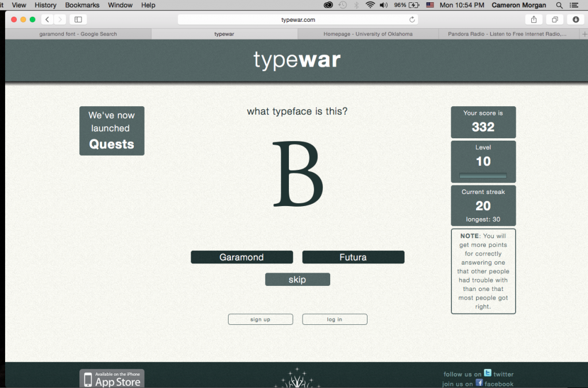Open the Notification Center icon
This screenshot has height=388, width=588.
(x=574, y=5)
